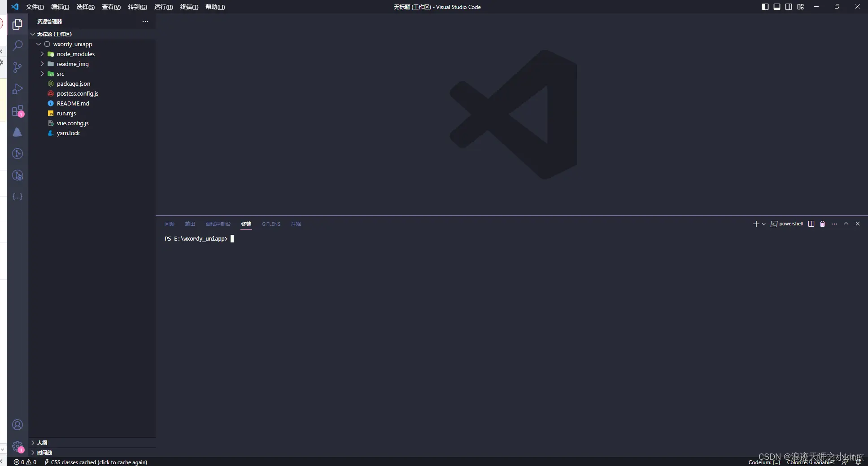This screenshot has width=868, height=466.
Task: Switch to the 输出 panel tab
Action: tap(190, 224)
